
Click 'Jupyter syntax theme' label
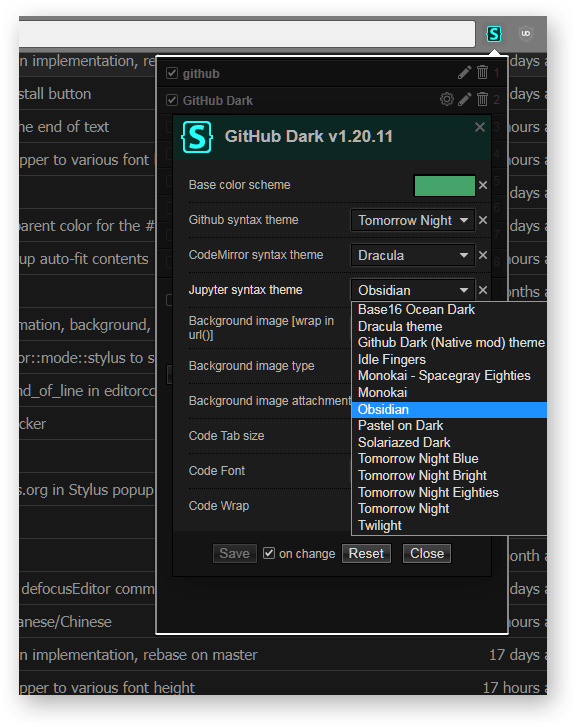coord(245,290)
